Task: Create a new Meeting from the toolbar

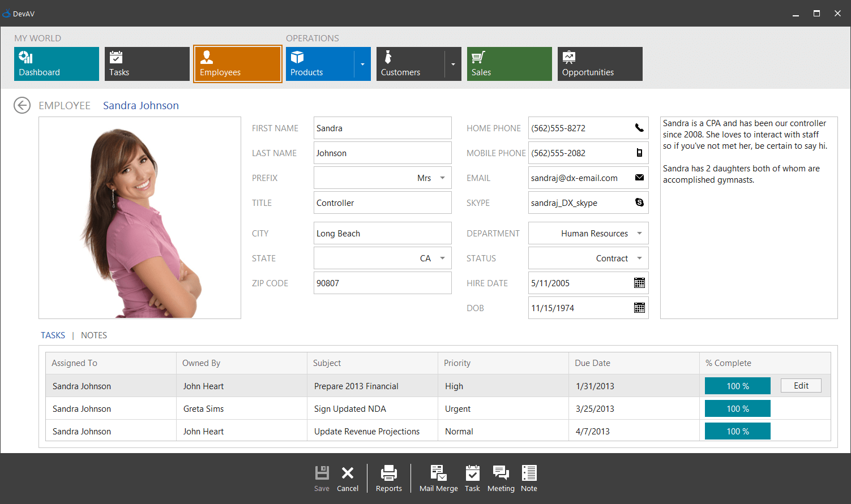Action: click(501, 478)
